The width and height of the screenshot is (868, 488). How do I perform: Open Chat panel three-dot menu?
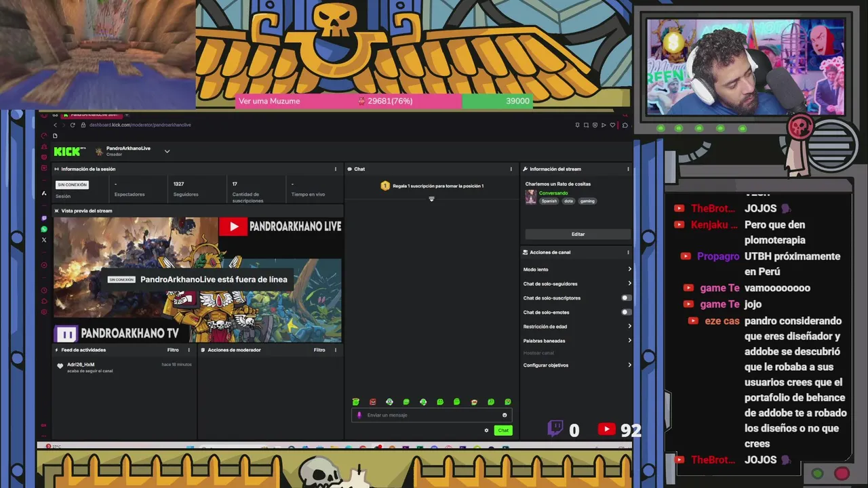pyautogui.click(x=511, y=169)
